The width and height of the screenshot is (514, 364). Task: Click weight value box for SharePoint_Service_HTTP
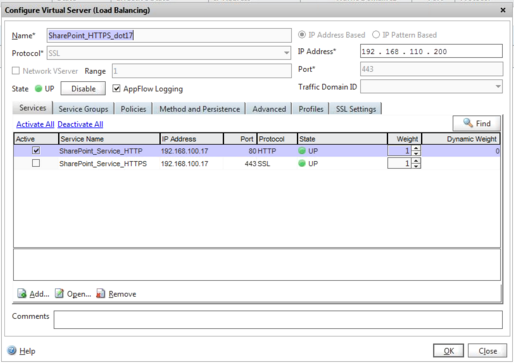[x=399, y=151]
